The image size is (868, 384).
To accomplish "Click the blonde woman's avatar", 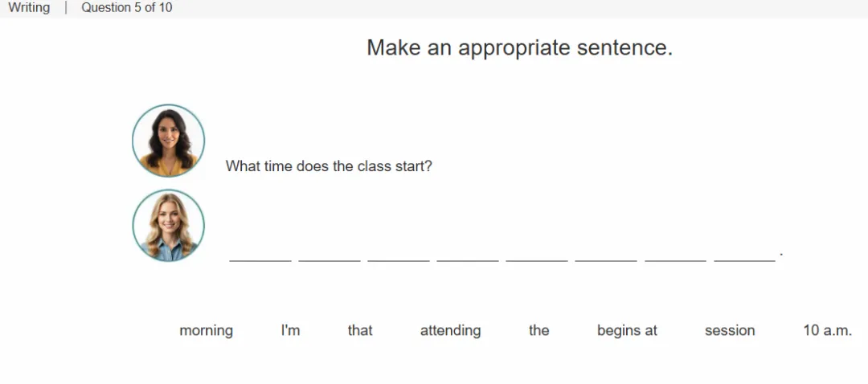I will (168, 225).
